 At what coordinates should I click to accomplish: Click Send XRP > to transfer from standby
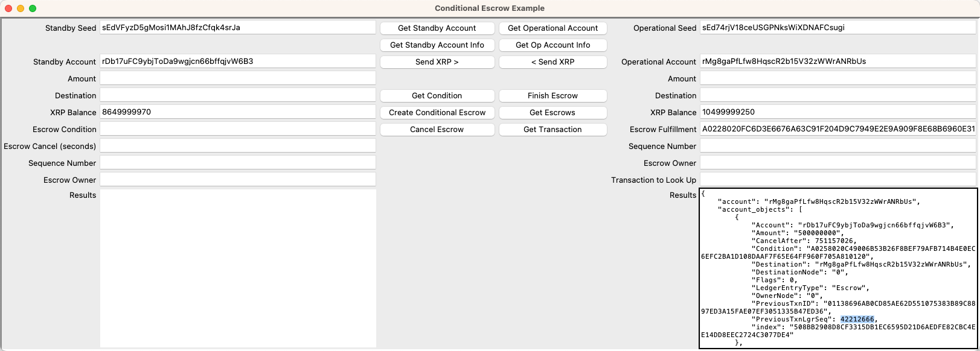pos(437,62)
